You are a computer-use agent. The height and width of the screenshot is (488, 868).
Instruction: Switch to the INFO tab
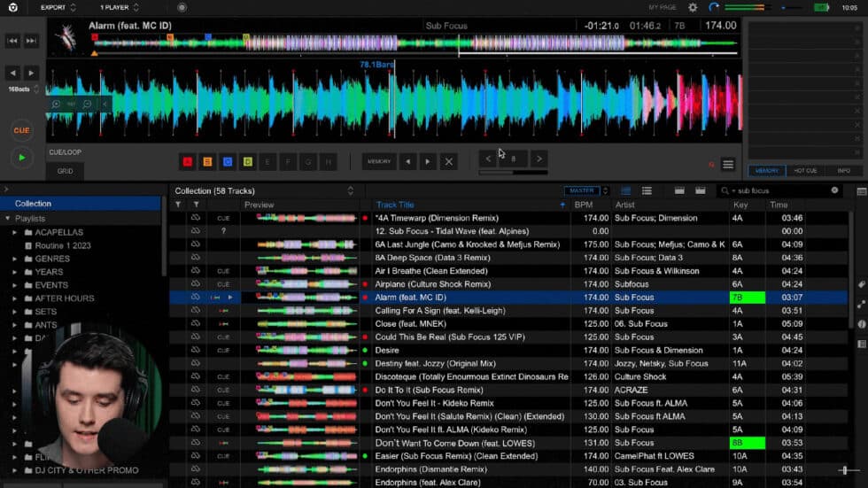(843, 170)
